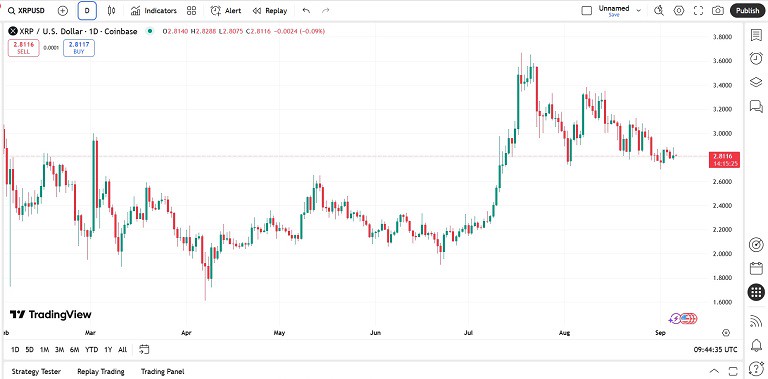This screenshot has height=379, width=768.
Task: Click the Publish button
Action: click(747, 10)
